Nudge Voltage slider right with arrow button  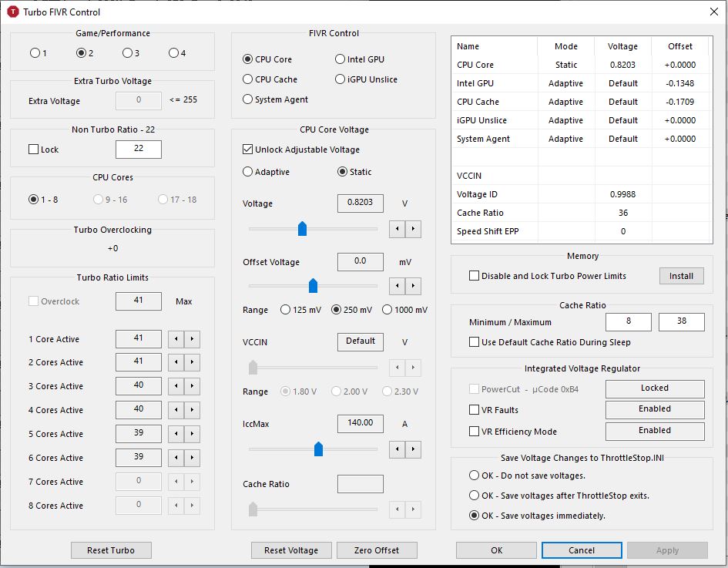tap(413, 229)
